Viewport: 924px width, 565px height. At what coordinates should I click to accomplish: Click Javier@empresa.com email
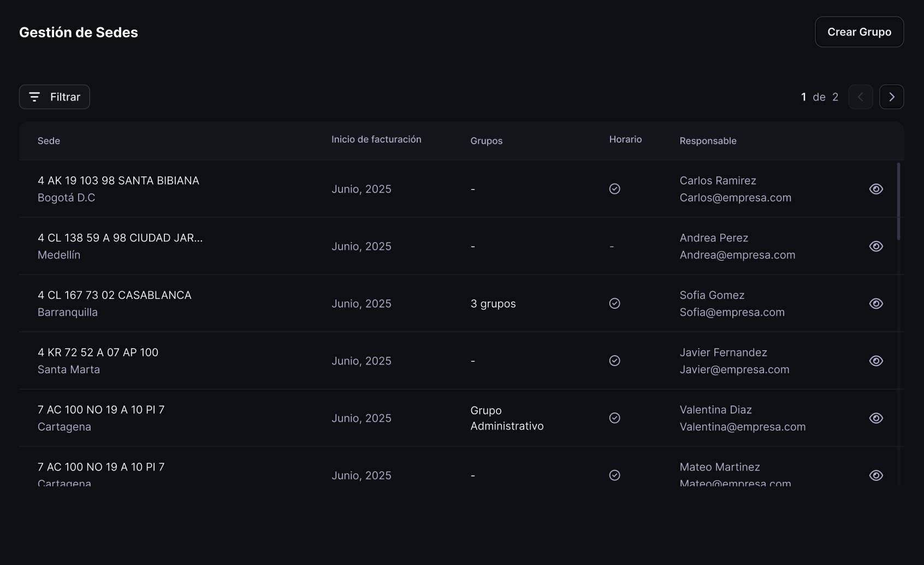click(x=735, y=370)
